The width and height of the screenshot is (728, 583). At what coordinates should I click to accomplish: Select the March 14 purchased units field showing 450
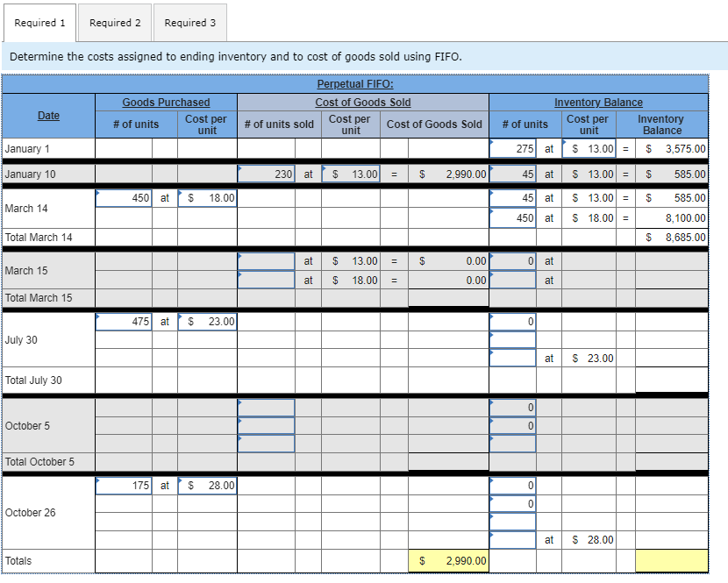122,198
